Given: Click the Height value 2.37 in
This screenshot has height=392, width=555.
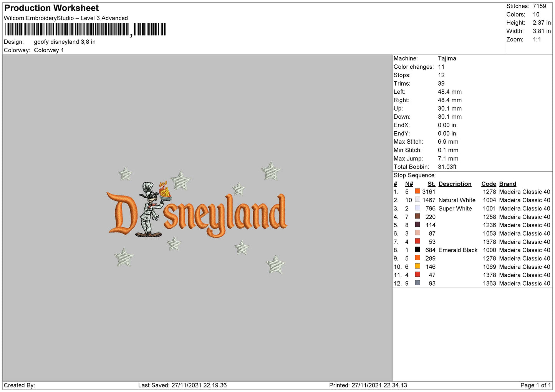Looking at the screenshot, I should [x=542, y=23].
